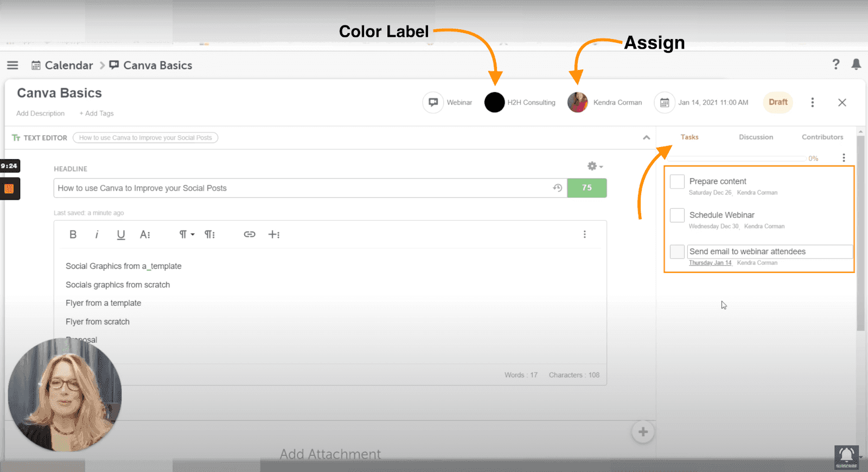Toggle italic formatting
The height and width of the screenshot is (472, 868).
(x=97, y=234)
